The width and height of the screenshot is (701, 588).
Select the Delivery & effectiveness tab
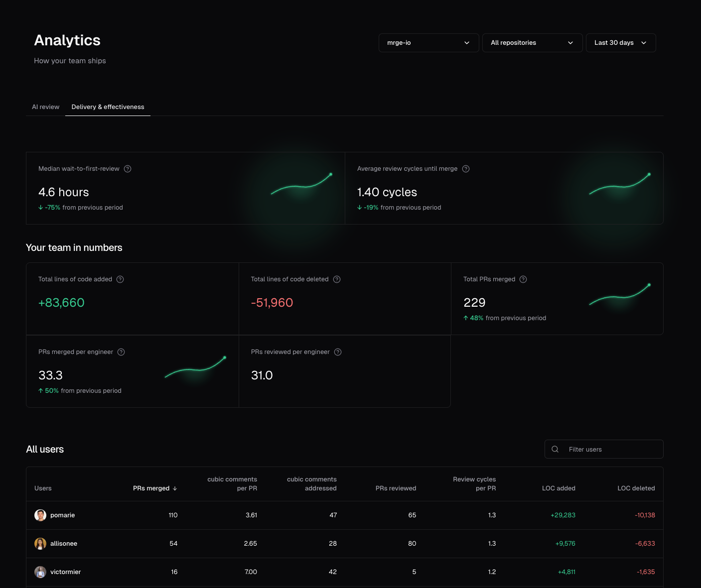coord(108,107)
